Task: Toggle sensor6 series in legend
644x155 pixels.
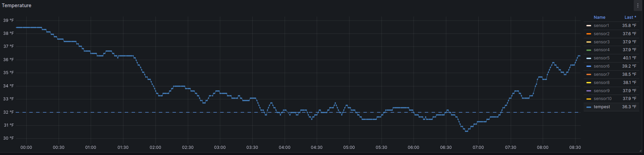Action: (x=601, y=66)
